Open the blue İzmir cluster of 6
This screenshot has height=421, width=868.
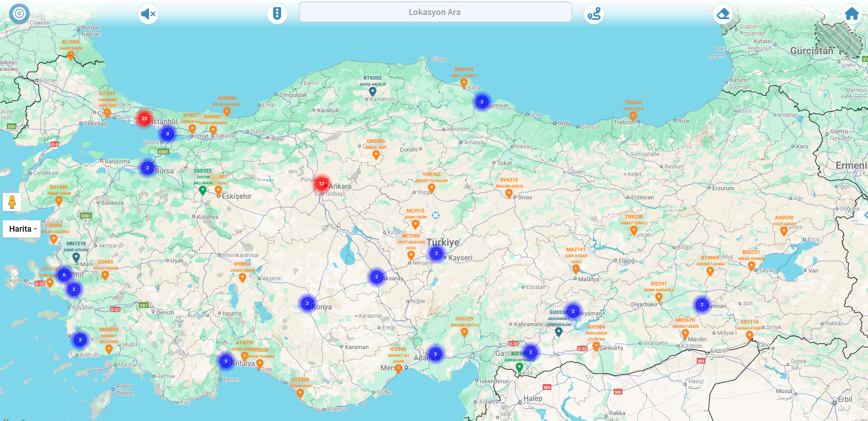pos(64,275)
